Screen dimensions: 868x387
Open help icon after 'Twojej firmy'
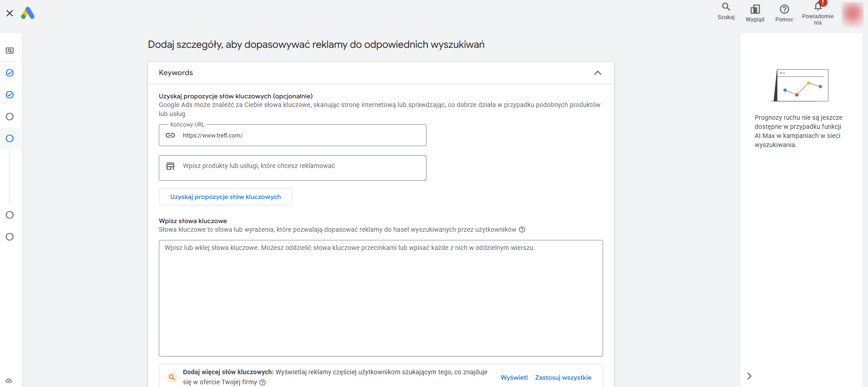(x=263, y=382)
